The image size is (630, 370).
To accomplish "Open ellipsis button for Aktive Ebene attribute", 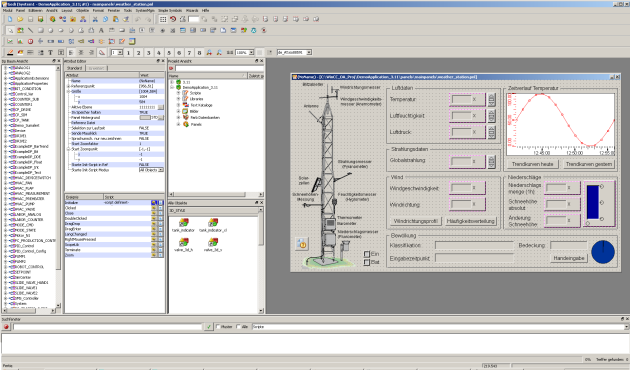I will [x=161, y=107].
